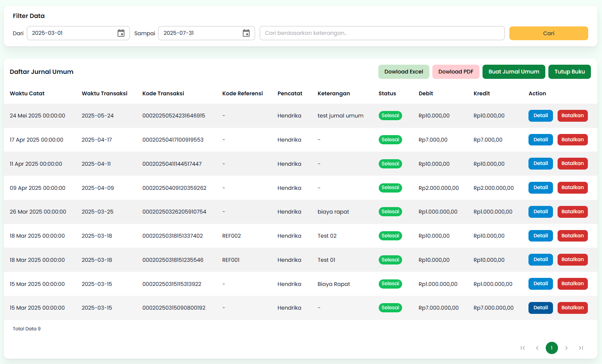Cancel the biaya rapat entry via Batalkan

[573, 212]
